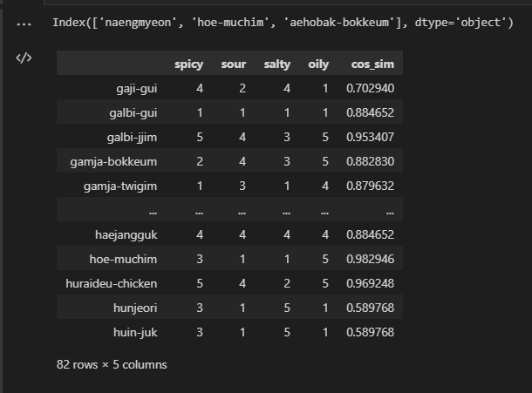The height and width of the screenshot is (393, 532).
Task: Click the huin-juk row label
Action: click(135, 332)
